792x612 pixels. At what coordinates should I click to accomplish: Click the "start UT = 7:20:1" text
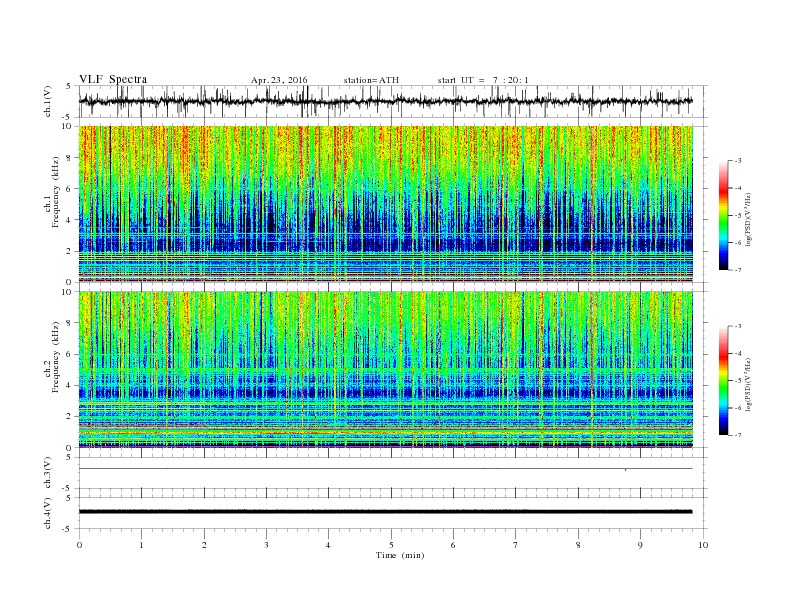pos(483,80)
